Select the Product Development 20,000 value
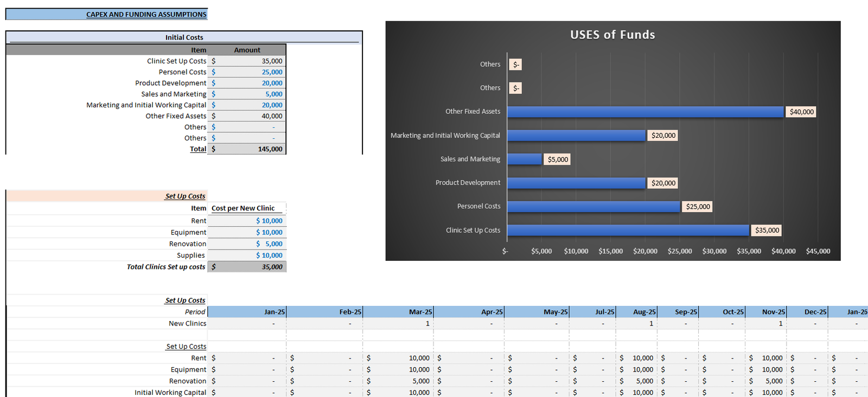868x397 pixels. [x=247, y=83]
